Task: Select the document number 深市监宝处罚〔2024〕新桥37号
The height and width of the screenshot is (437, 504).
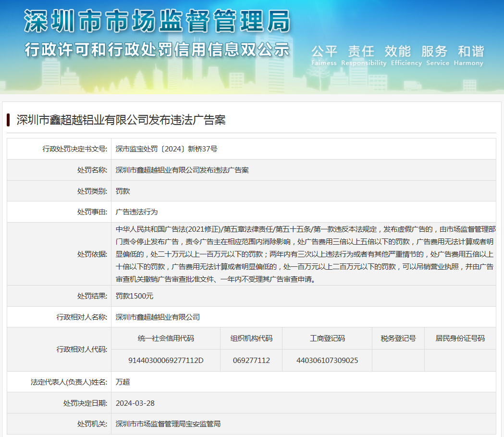Action: pos(167,149)
